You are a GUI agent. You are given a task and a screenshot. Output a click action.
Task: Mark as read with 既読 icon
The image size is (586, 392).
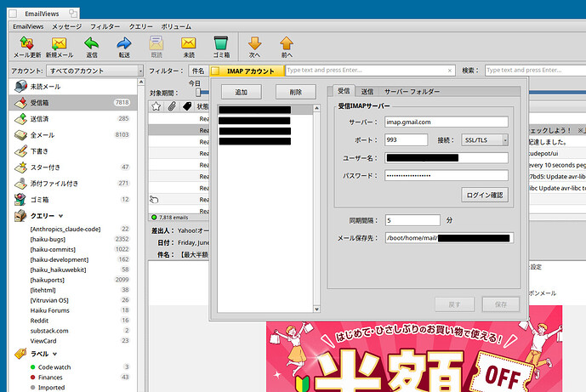pos(156,43)
